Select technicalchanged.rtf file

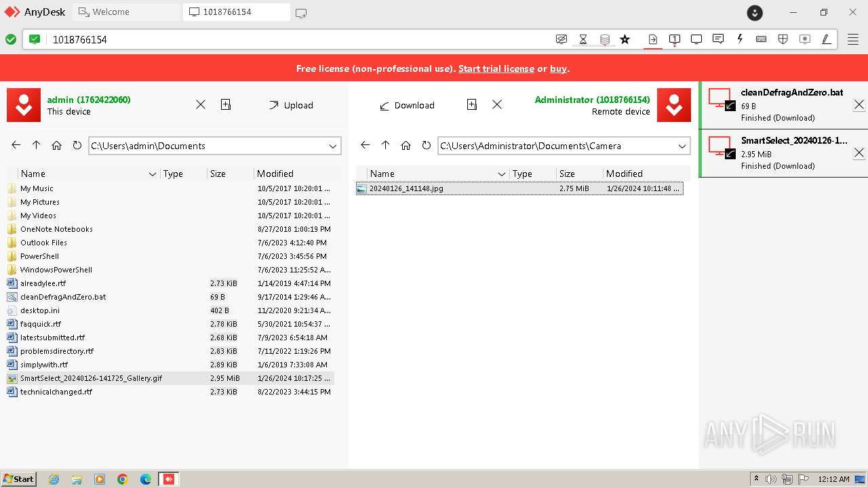tap(170, 392)
